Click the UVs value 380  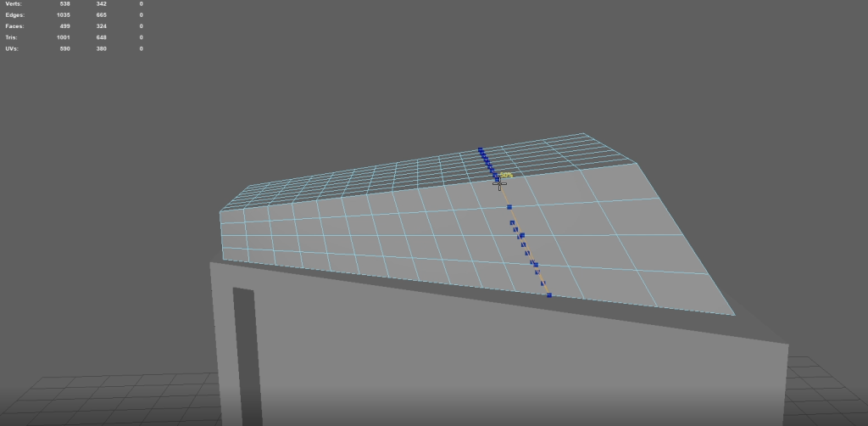tap(102, 48)
